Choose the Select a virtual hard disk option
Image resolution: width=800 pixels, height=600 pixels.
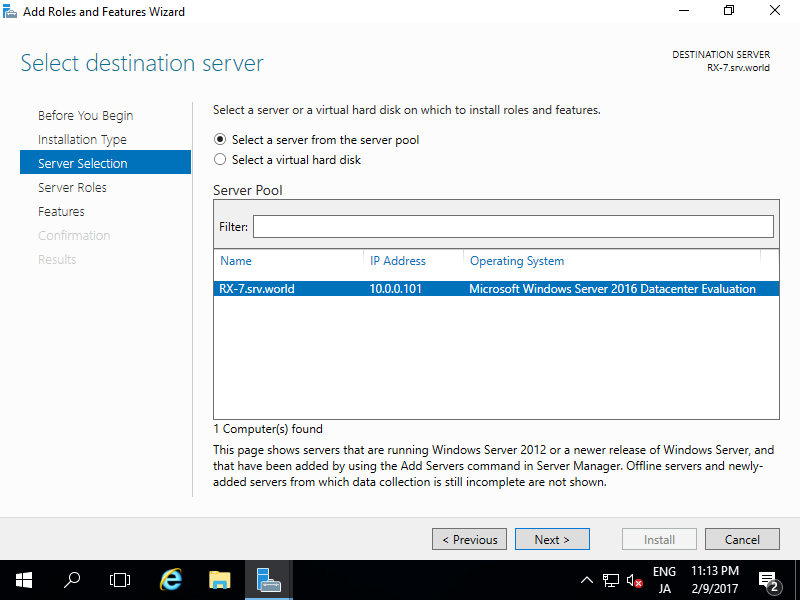[221, 159]
